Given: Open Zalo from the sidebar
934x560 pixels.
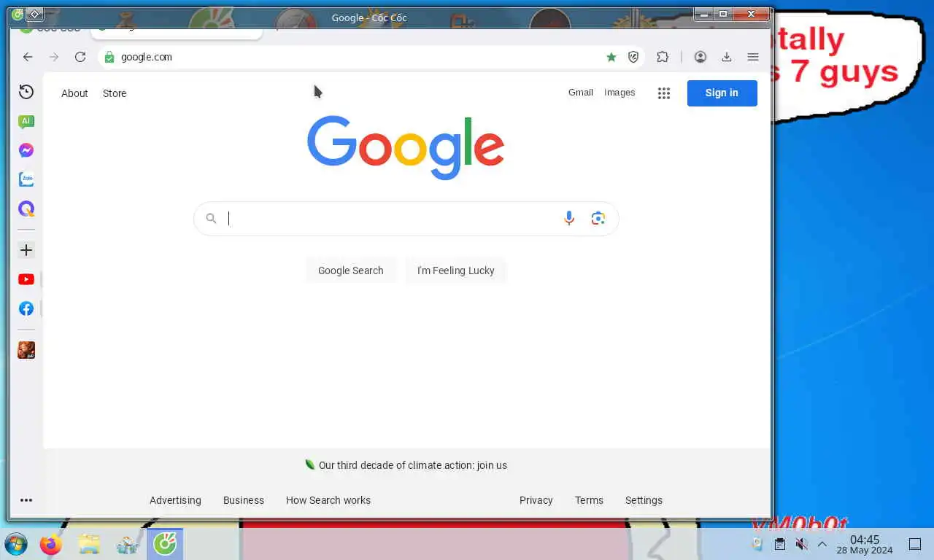Looking at the screenshot, I should click(x=26, y=179).
